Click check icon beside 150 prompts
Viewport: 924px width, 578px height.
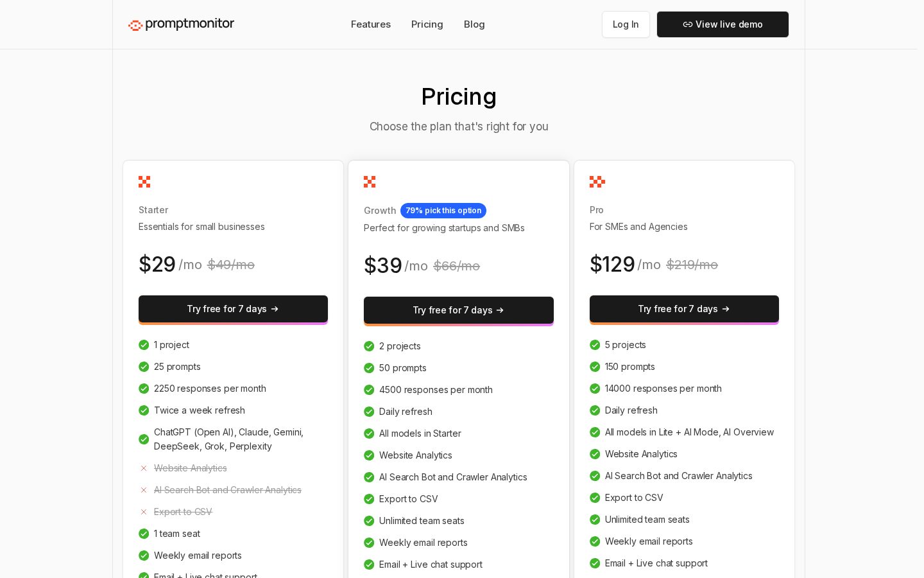coord(595,367)
